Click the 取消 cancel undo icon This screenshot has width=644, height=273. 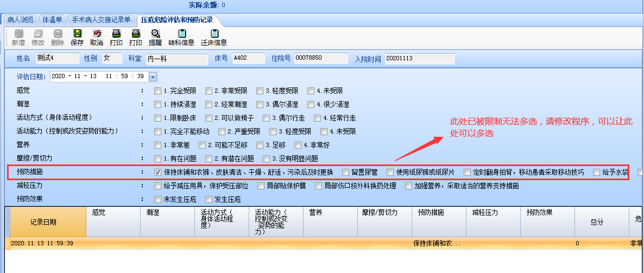97,34
